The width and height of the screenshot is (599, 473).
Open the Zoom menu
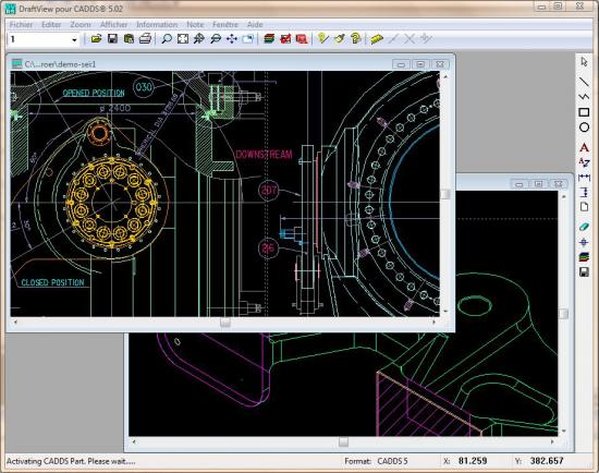click(80, 24)
